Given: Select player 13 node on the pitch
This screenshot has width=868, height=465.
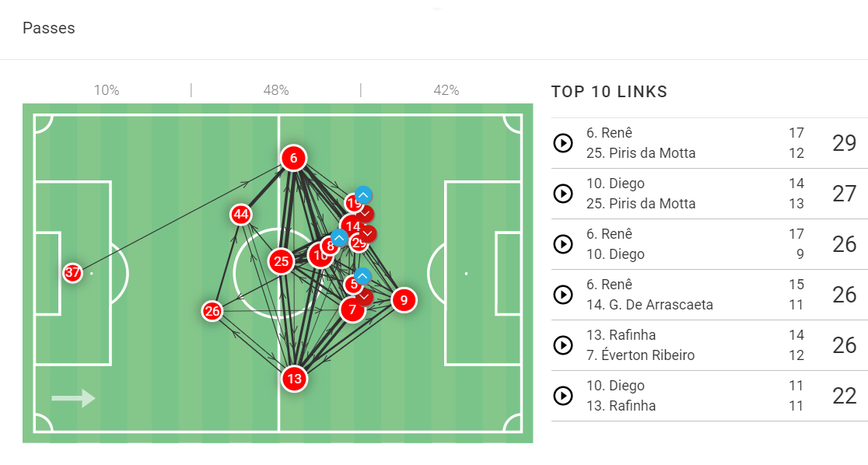Looking at the screenshot, I should (x=293, y=379).
